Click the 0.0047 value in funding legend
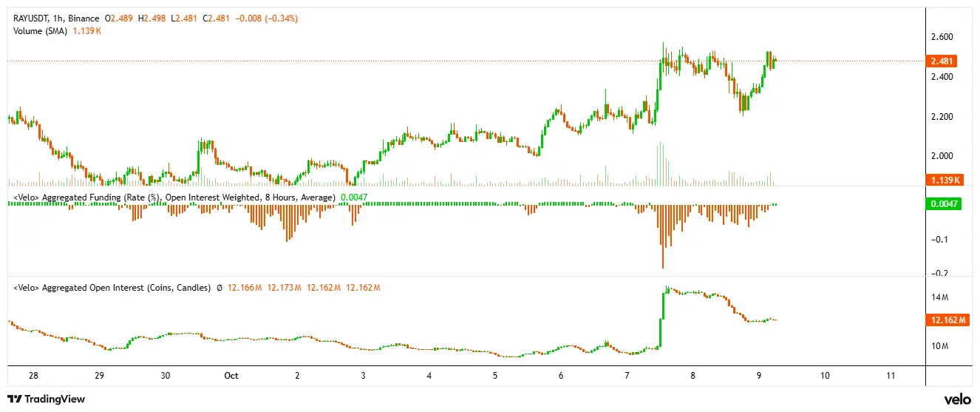This screenshot has height=412, width=980. click(x=353, y=197)
